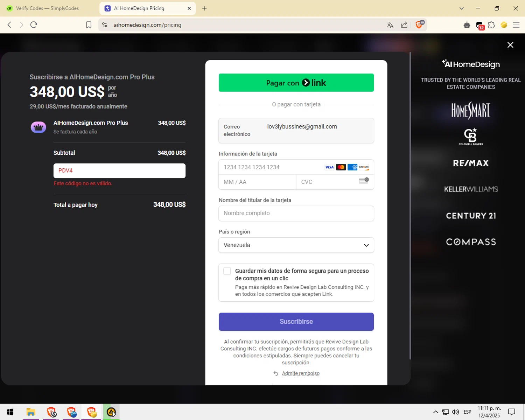The height and width of the screenshot is (420, 525).
Task: Open the notification center icon
Action: [512, 412]
